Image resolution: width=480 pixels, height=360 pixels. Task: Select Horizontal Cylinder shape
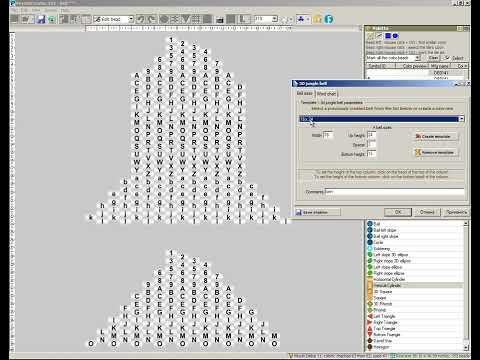(414, 279)
